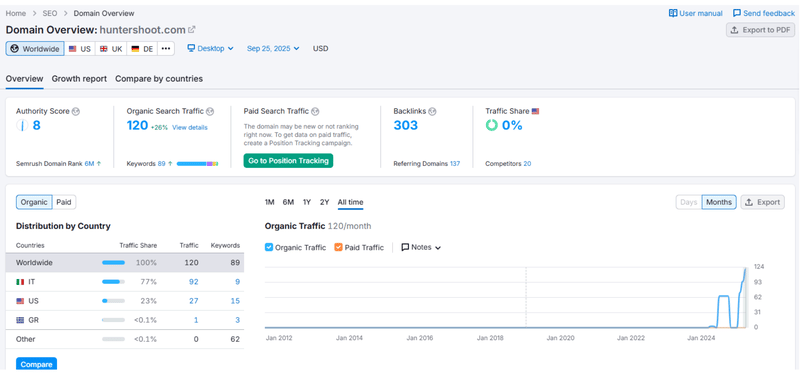Select the Worldwide database filter

[35, 49]
